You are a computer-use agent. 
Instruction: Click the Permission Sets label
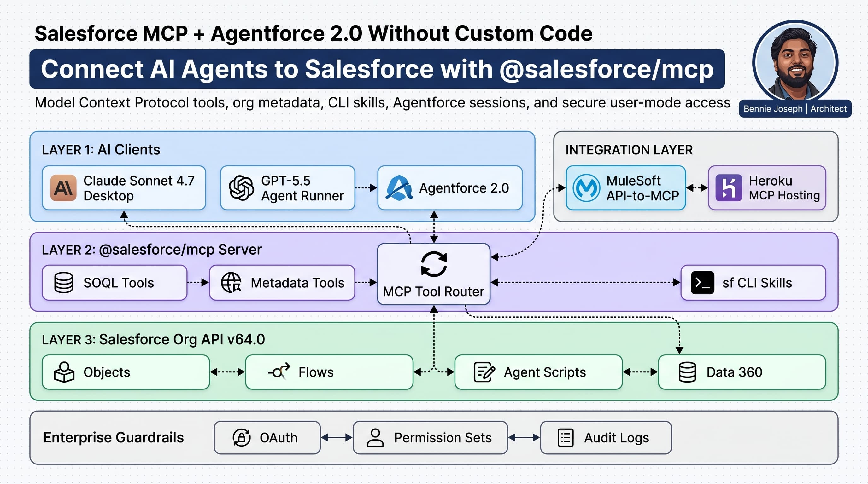[443, 438]
